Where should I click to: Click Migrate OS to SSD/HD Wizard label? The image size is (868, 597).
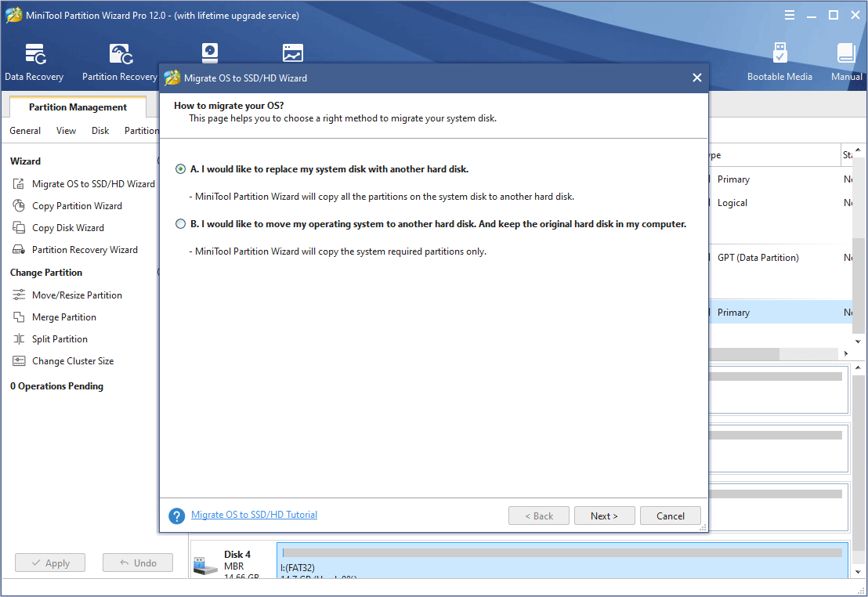93,184
